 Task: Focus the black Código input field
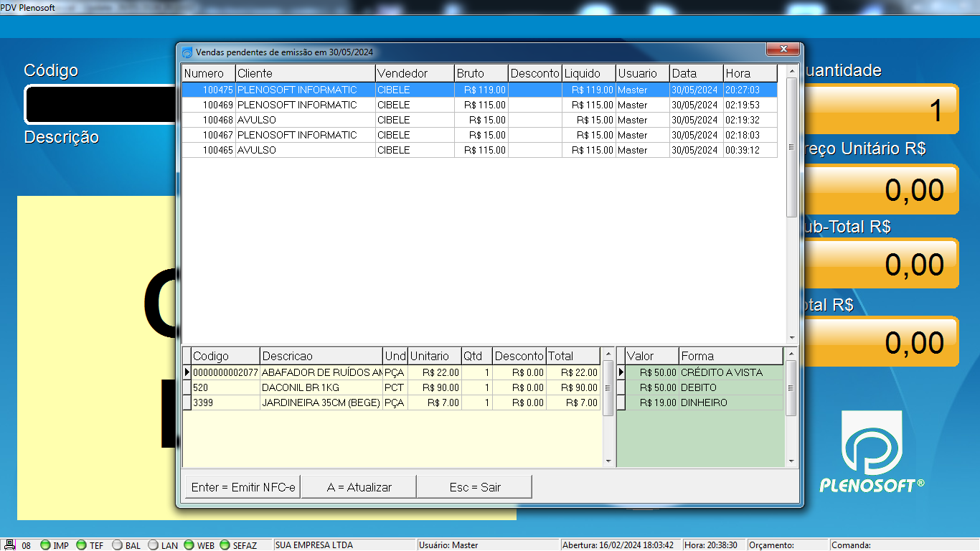tap(100, 105)
